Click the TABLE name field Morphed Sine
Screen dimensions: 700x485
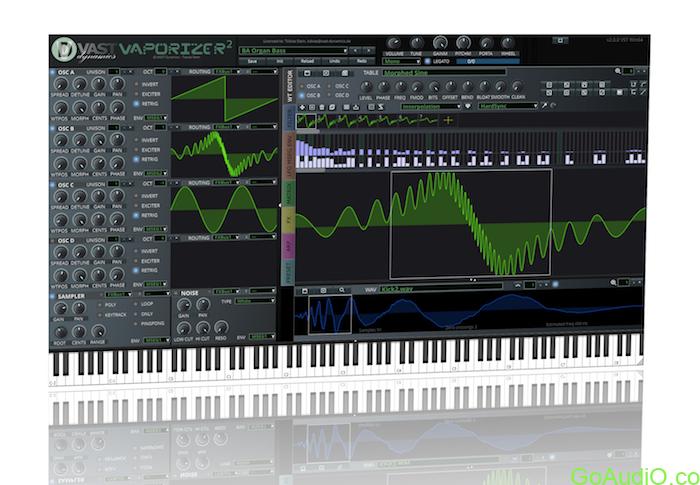[x=444, y=72]
